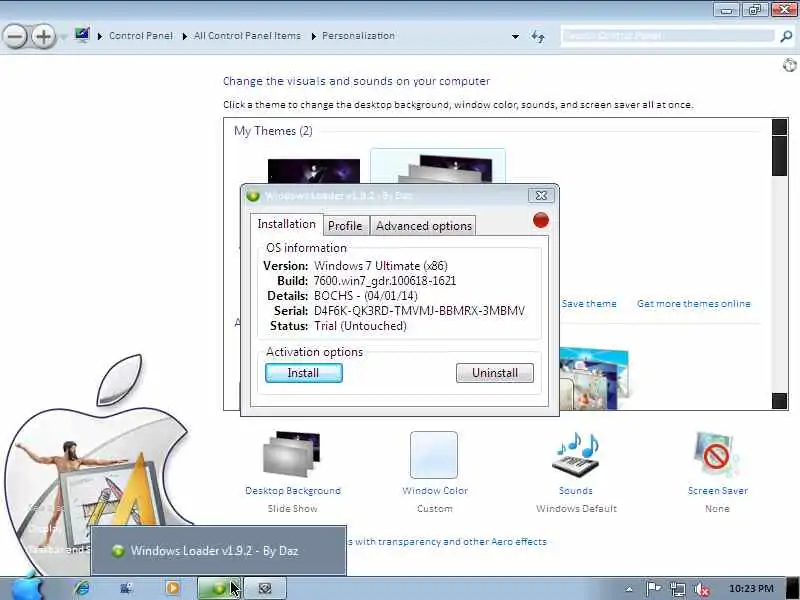Click the Control Panel address bar icon
The height and width of the screenshot is (600, 800).
pyautogui.click(x=82, y=35)
